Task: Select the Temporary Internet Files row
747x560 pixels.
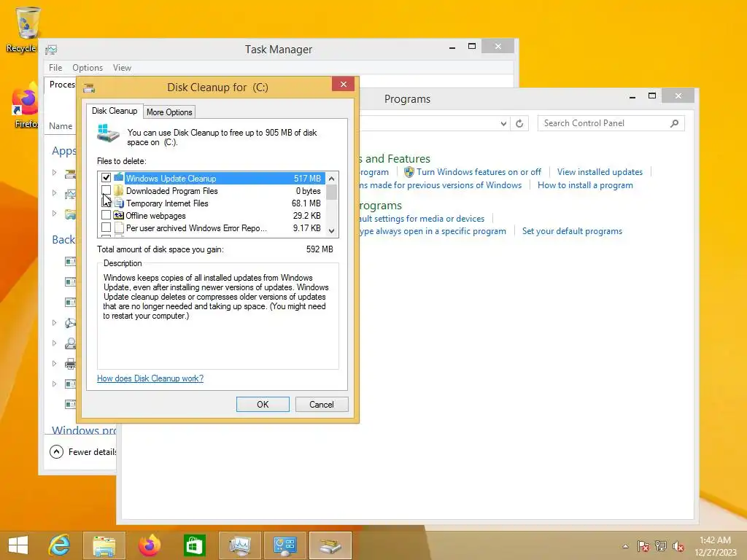Action: 212,203
